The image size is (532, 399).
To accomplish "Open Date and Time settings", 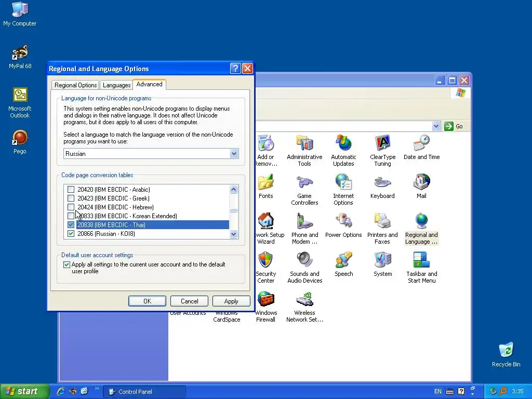I will [421, 148].
